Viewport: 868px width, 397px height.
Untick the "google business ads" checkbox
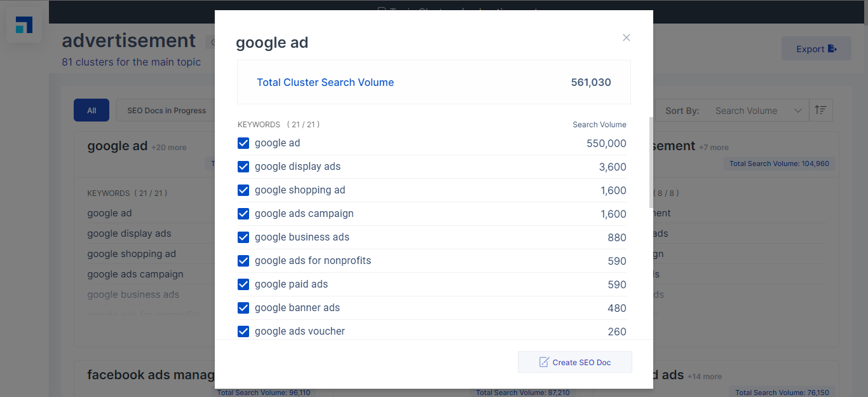click(x=243, y=237)
